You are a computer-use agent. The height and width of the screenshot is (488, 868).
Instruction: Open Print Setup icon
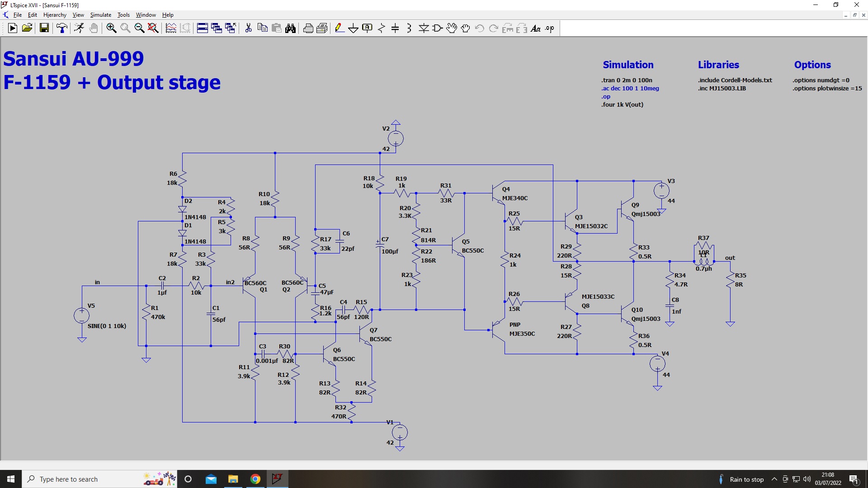[308, 28]
